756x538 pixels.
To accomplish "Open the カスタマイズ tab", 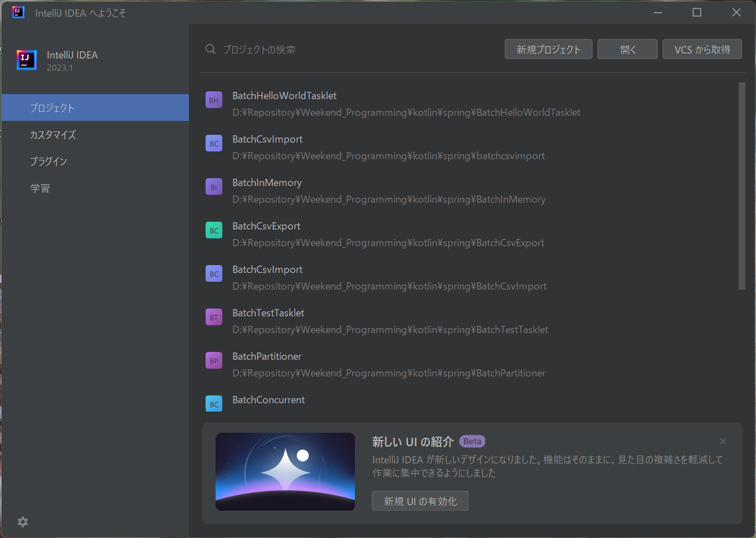I will pyautogui.click(x=95, y=134).
